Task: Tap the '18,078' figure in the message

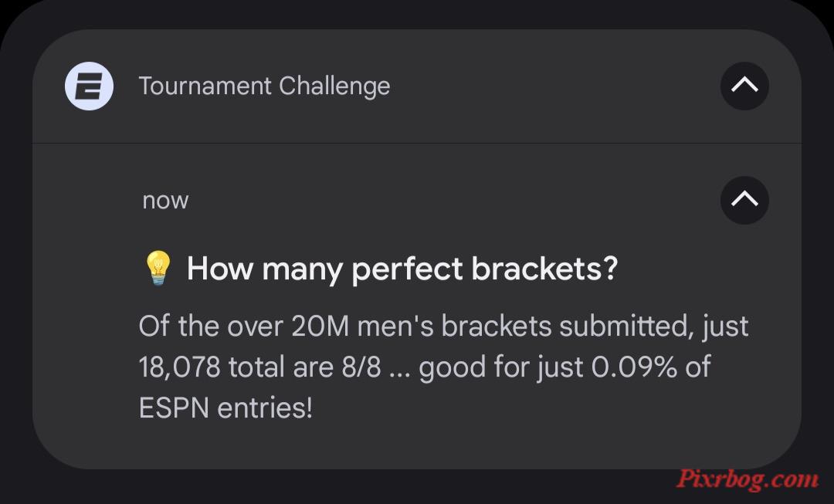Action: coord(179,367)
